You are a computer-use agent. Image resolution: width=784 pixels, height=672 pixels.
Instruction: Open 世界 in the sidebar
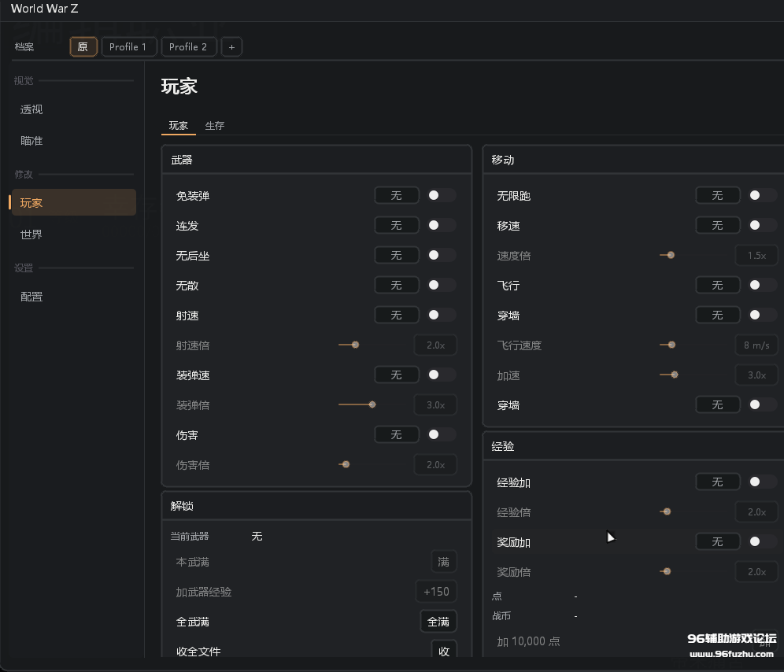tap(73, 234)
